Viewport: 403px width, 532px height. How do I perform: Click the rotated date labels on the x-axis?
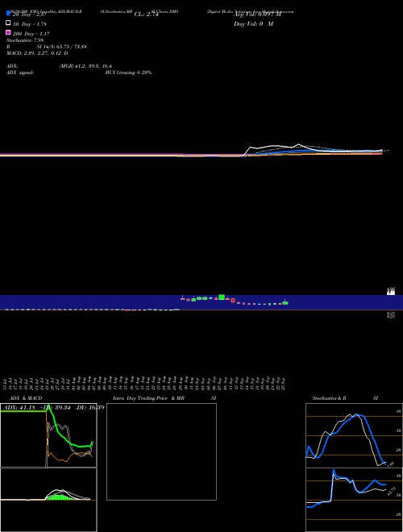(145, 383)
